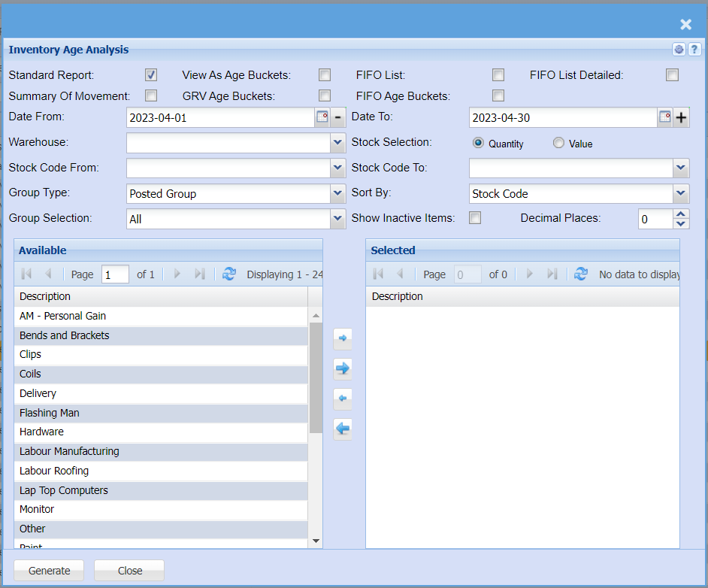Viewport: 708px width, 588px height.
Task: Select the Value stock selection radio
Action: pyautogui.click(x=558, y=143)
